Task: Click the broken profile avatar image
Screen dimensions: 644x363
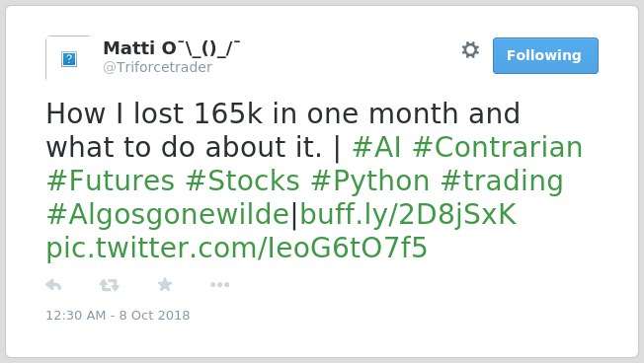Action: pos(68,58)
